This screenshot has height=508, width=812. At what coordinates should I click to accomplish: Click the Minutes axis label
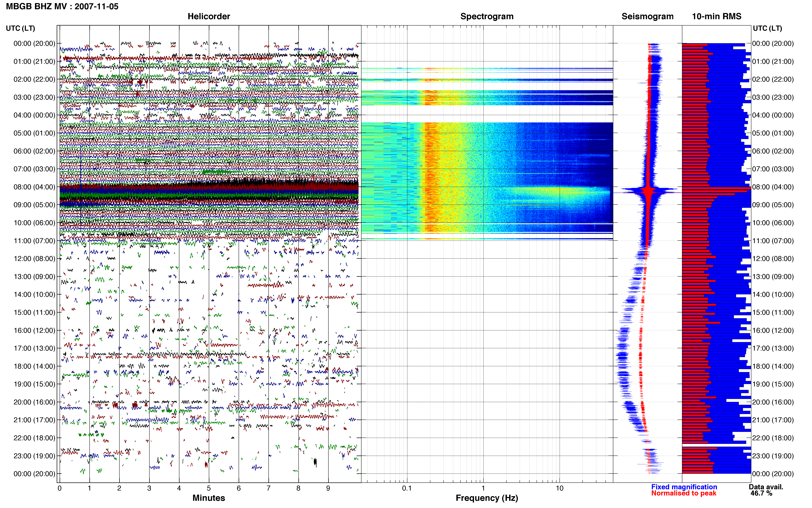pos(208,498)
